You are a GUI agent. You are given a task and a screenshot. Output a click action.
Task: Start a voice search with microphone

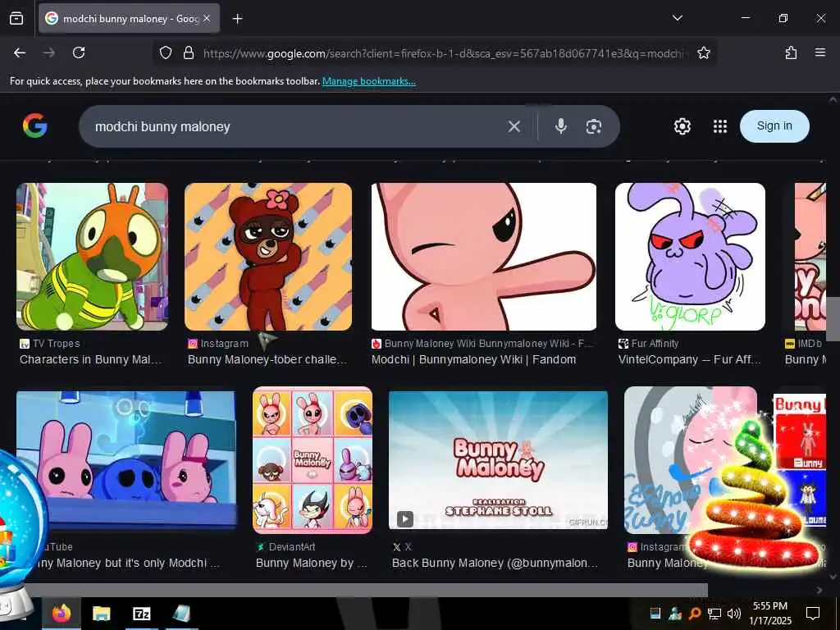(x=560, y=126)
